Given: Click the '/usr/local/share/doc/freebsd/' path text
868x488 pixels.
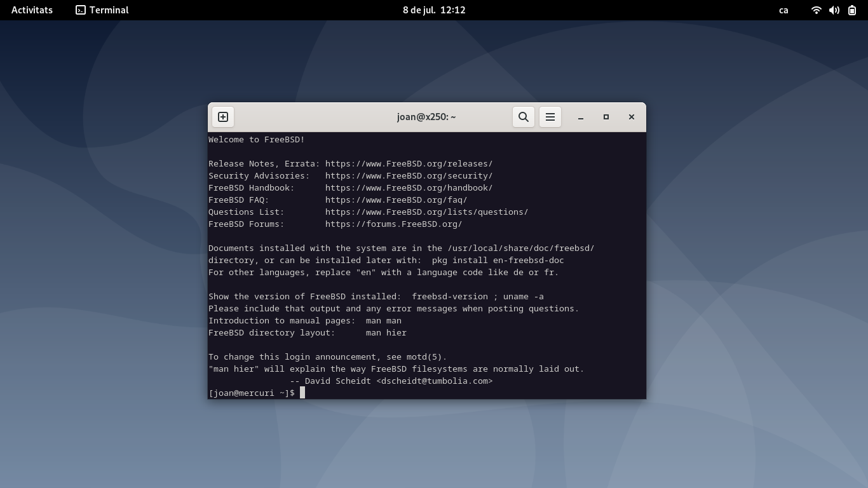Looking at the screenshot, I should (520, 248).
